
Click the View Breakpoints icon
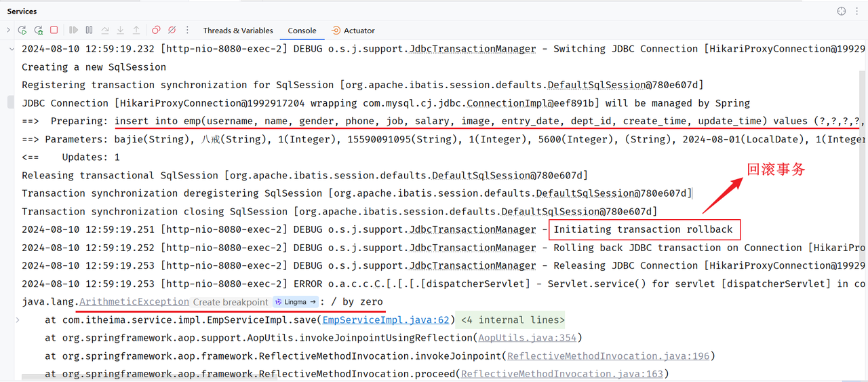[156, 31]
